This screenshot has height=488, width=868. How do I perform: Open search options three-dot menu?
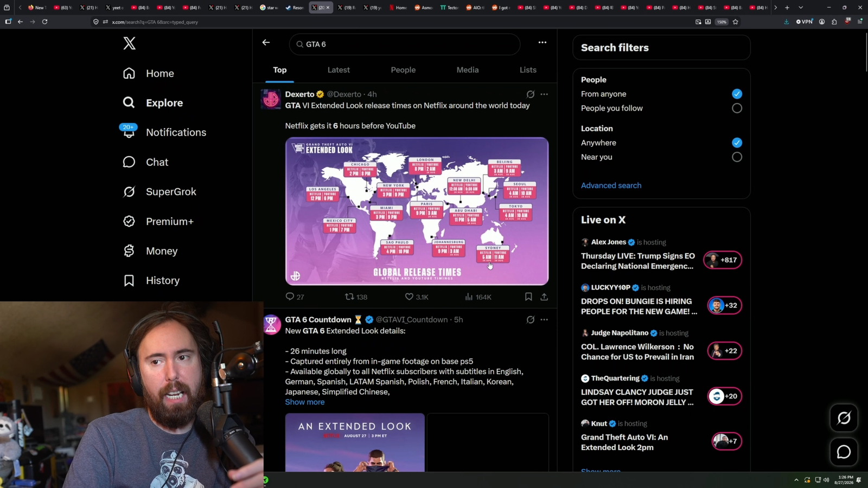pyautogui.click(x=542, y=42)
